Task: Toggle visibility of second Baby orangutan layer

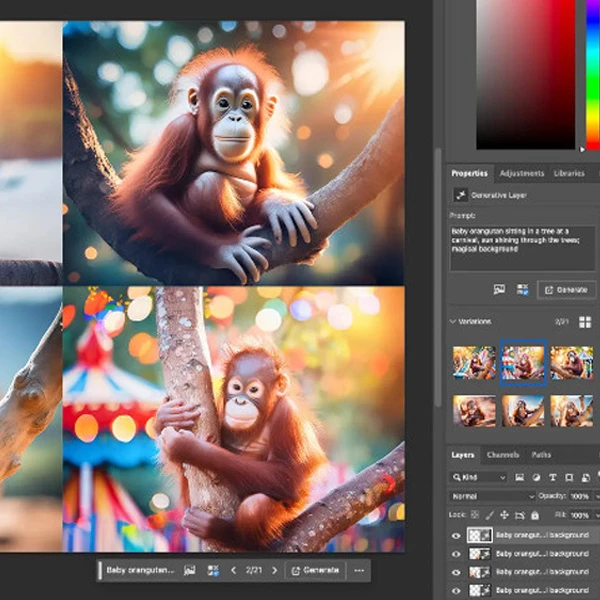Action: point(457,554)
